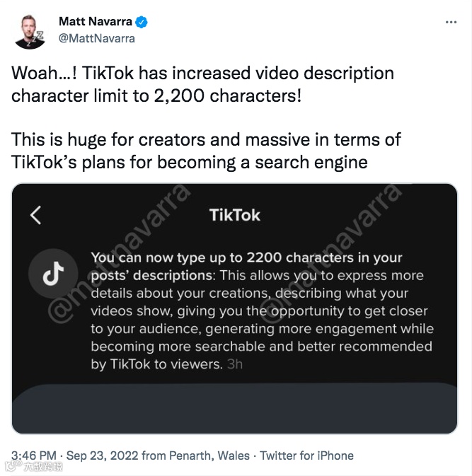Click the bold '2200 characters' notification headline
This screenshot has width=472, height=476.
[x=246, y=258]
